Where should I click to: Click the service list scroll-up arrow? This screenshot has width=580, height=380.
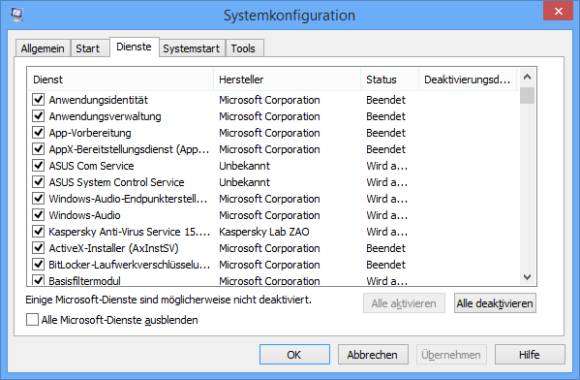[x=527, y=77]
